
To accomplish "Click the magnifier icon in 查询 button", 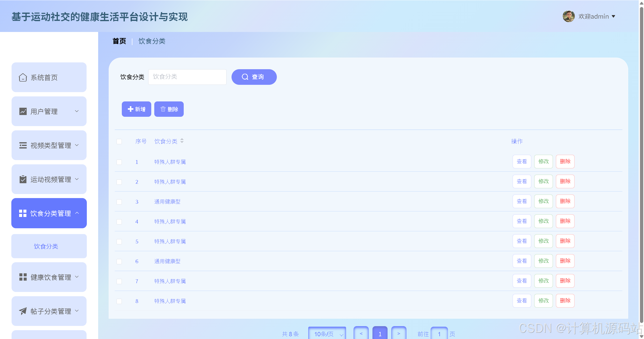I will [x=245, y=77].
